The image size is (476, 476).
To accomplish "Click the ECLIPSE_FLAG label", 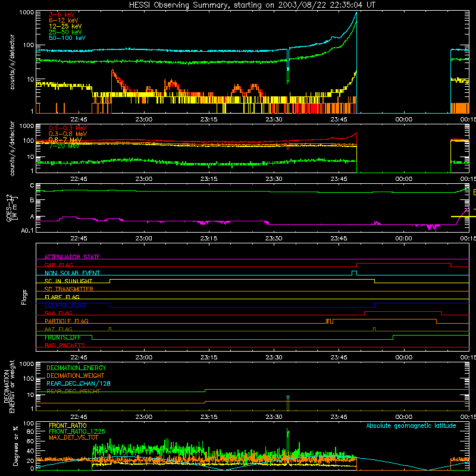I will pos(65,305).
